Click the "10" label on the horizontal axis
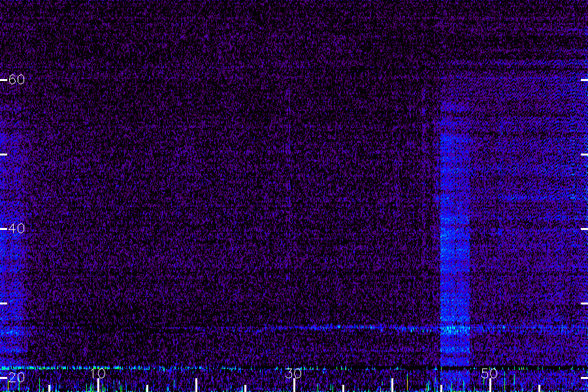This screenshot has height=392, width=588. tap(98, 373)
